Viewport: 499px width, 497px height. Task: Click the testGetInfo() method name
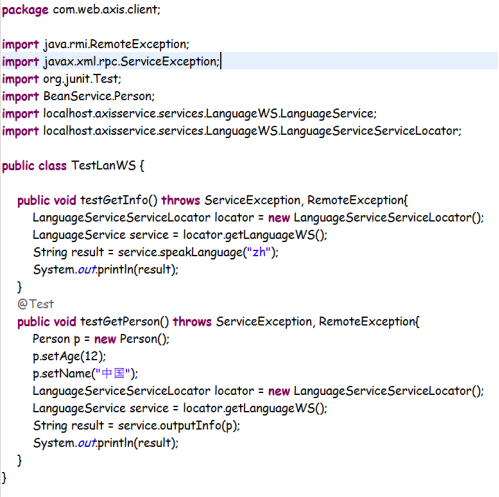(x=119, y=200)
